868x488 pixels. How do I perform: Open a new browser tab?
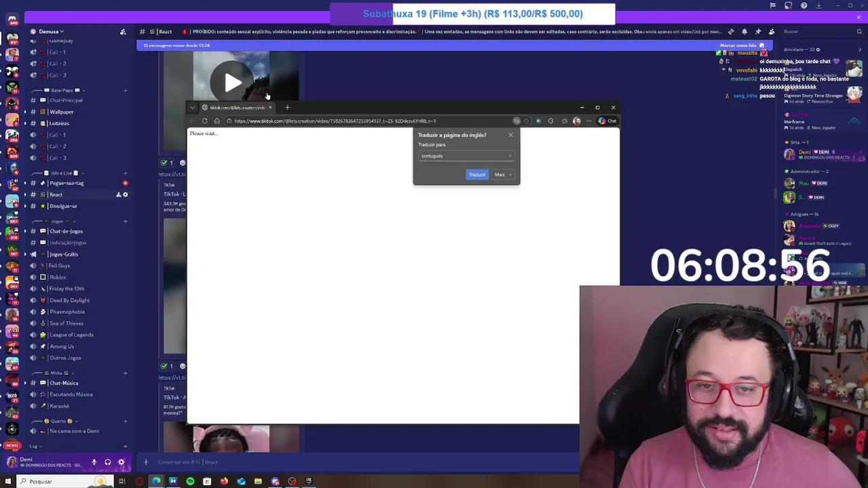pos(287,107)
